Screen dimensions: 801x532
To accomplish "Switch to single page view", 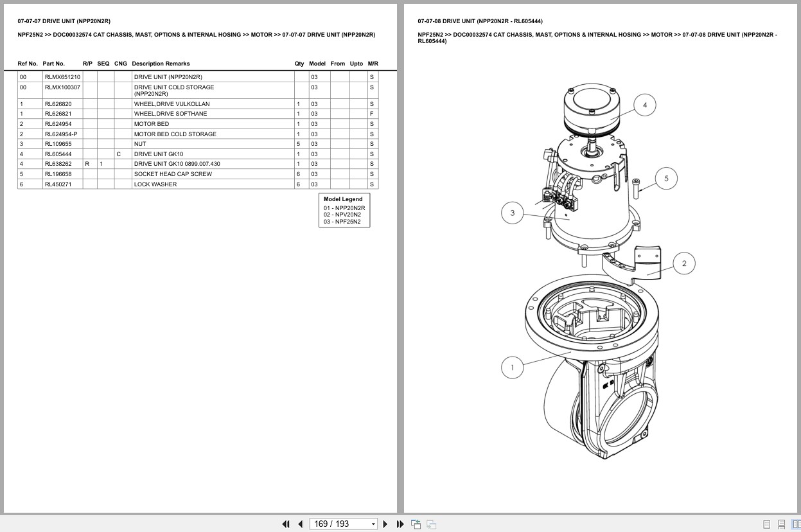I will [x=766, y=524].
